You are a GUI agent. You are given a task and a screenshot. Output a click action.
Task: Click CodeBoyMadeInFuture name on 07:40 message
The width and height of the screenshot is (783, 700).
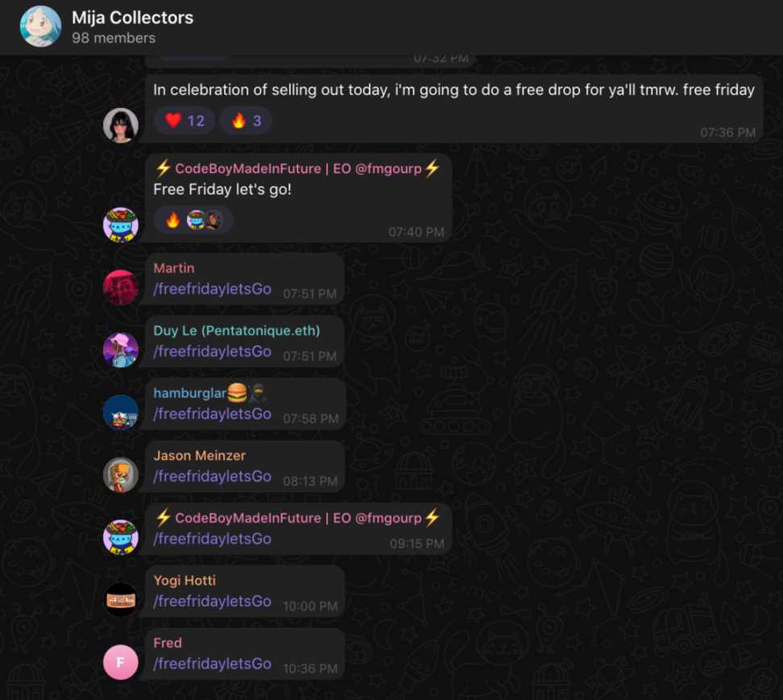click(x=297, y=168)
